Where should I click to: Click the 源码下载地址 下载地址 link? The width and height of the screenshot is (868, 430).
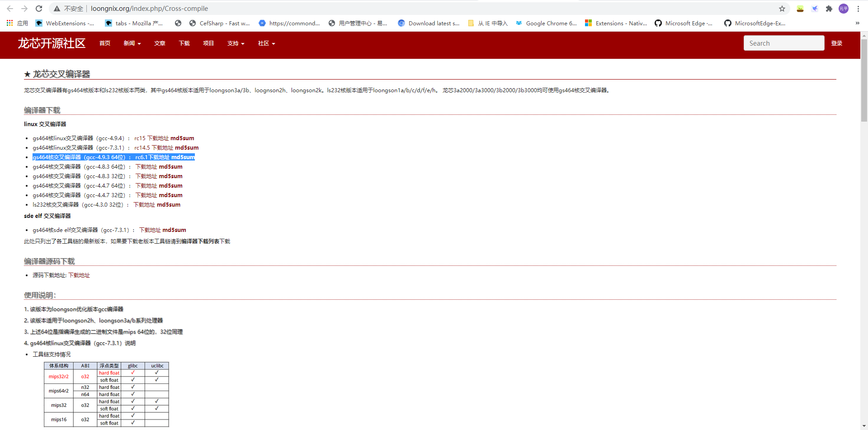pos(79,275)
